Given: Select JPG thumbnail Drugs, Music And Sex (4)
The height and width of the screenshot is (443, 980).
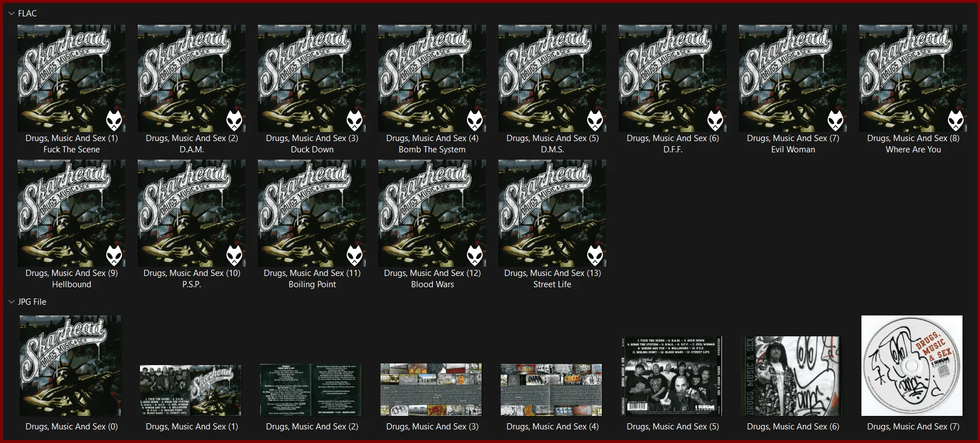Looking at the screenshot, I should point(552,390).
